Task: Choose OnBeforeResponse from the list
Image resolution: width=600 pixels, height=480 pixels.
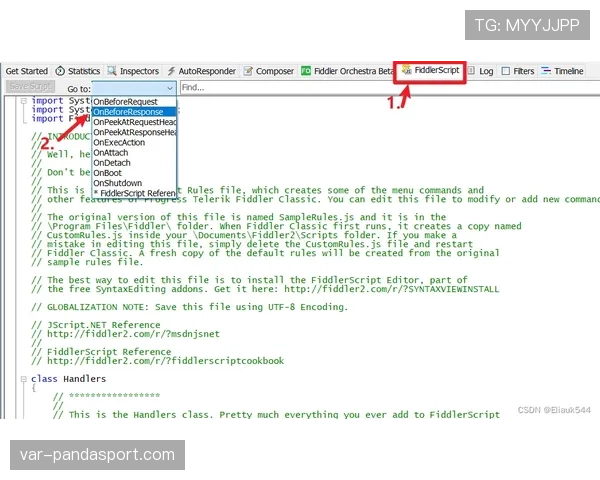Action: [134, 112]
